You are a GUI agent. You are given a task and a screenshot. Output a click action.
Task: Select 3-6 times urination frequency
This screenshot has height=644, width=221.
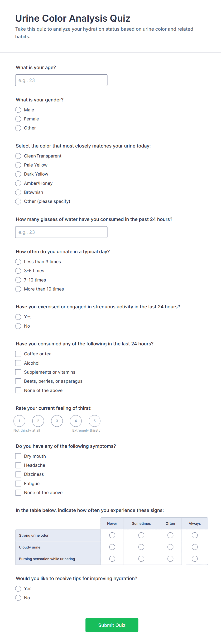pyautogui.click(x=18, y=271)
